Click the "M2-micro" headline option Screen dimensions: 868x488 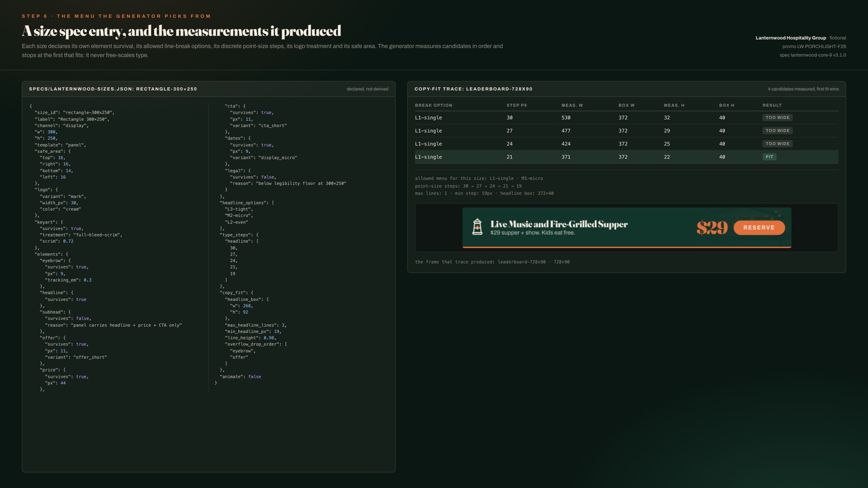pyautogui.click(x=239, y=216)
